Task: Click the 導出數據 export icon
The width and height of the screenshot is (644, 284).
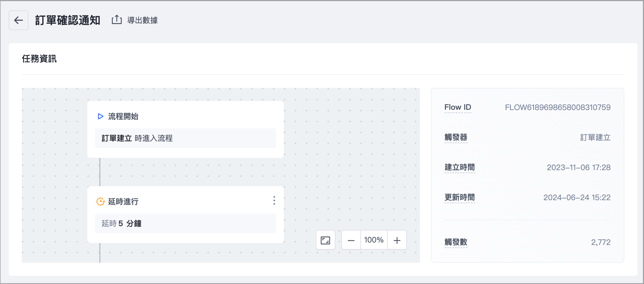Action: (x=117, y=19)
